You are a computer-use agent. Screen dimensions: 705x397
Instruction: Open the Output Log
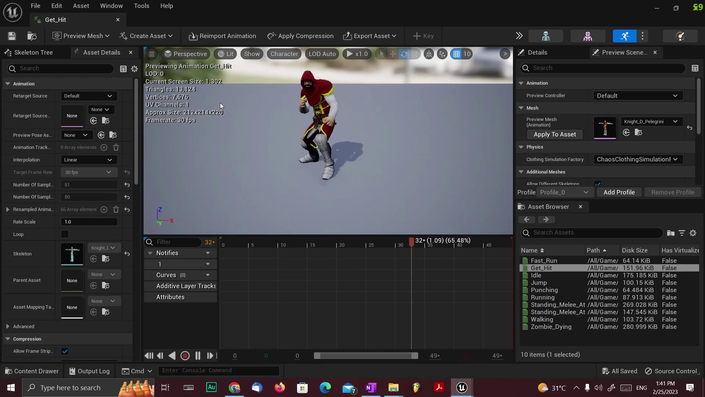[x=89, y=371]
